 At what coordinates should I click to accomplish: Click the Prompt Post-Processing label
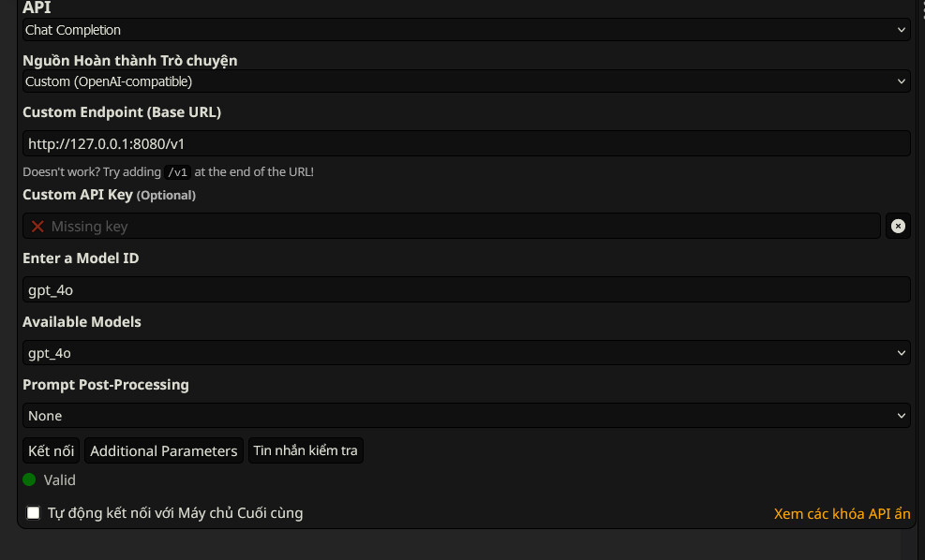[106, 385]
